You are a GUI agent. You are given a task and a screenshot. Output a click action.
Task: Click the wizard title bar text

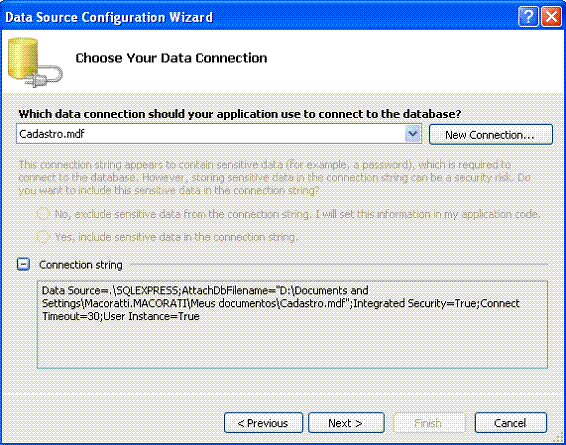tap(109, 17)
